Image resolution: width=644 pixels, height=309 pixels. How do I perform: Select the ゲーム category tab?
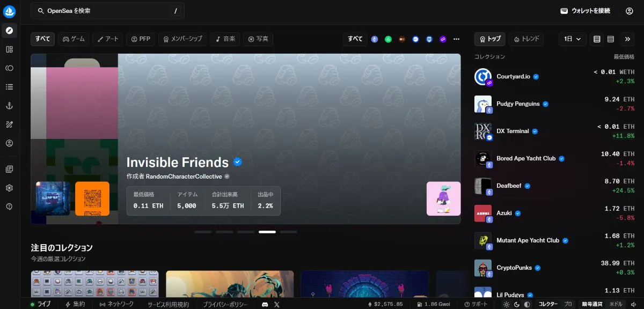tap(74, 39)
